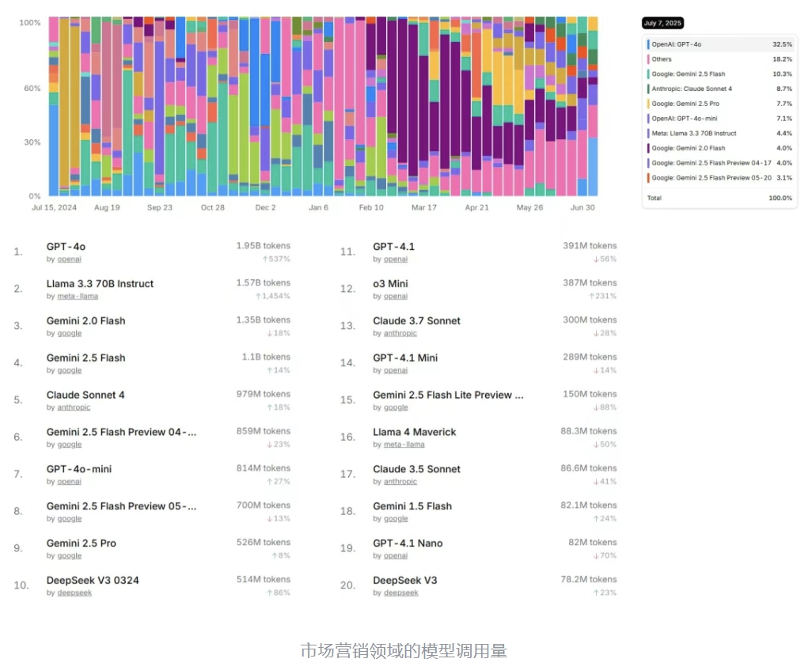The height and width of the screenshot is (670, 812).
Task: Click the Oct 28 axis label
Action: point(213,207)
